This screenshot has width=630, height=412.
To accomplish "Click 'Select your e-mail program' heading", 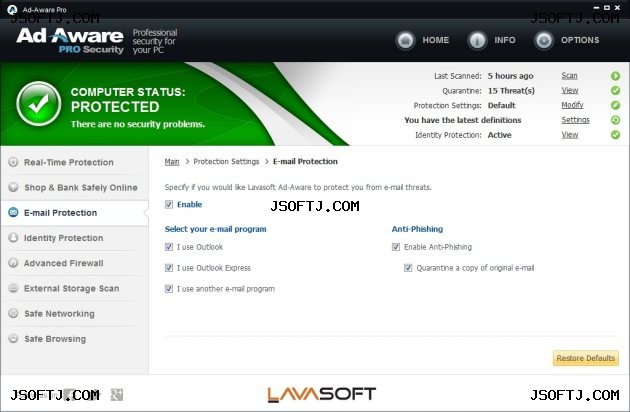I will click(x=215, y=229).
